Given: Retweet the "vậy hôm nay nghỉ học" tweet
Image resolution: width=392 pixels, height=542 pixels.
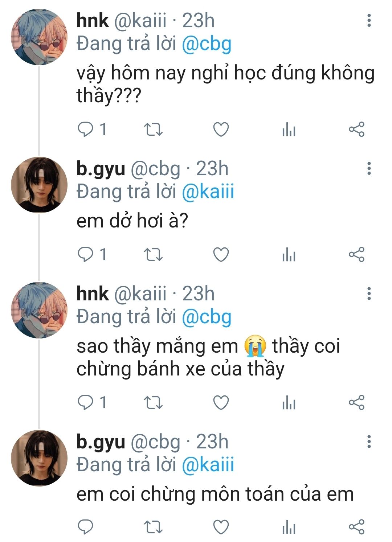Looking at the screenshot, I should [x=153, y=130].
